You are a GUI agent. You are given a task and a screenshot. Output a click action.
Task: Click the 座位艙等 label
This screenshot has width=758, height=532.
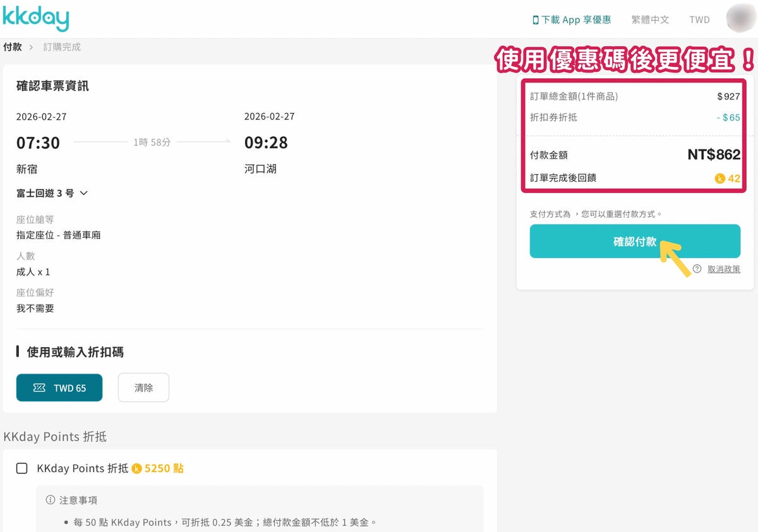click(35, 220)
